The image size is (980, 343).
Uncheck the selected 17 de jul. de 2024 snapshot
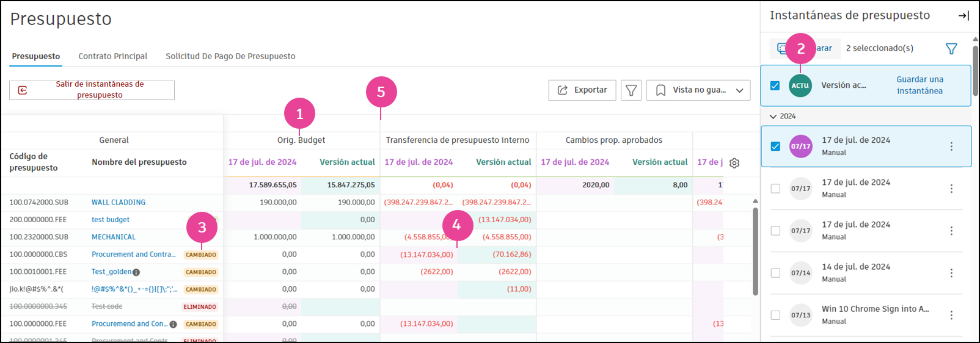775,146
